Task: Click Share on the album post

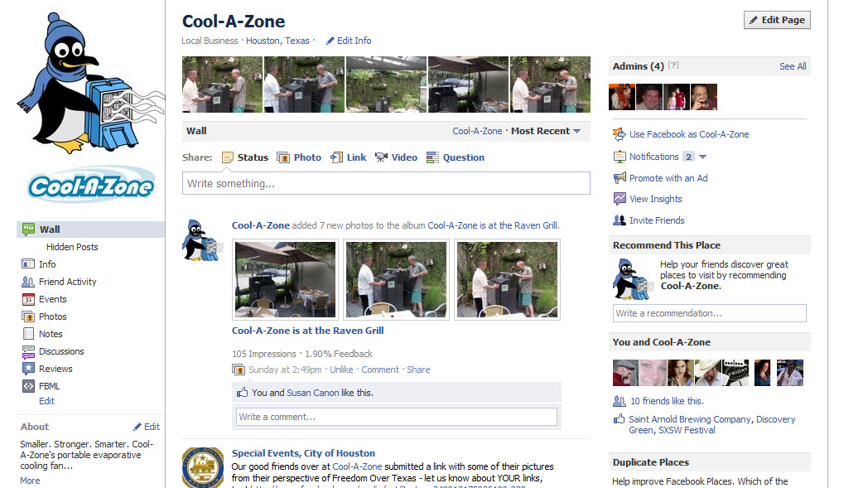Action: point(418,370)
